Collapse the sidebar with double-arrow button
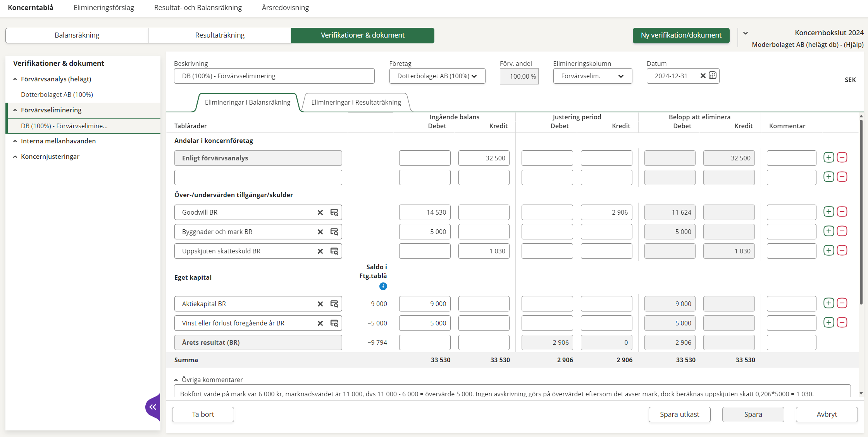 tap(153, 407)
